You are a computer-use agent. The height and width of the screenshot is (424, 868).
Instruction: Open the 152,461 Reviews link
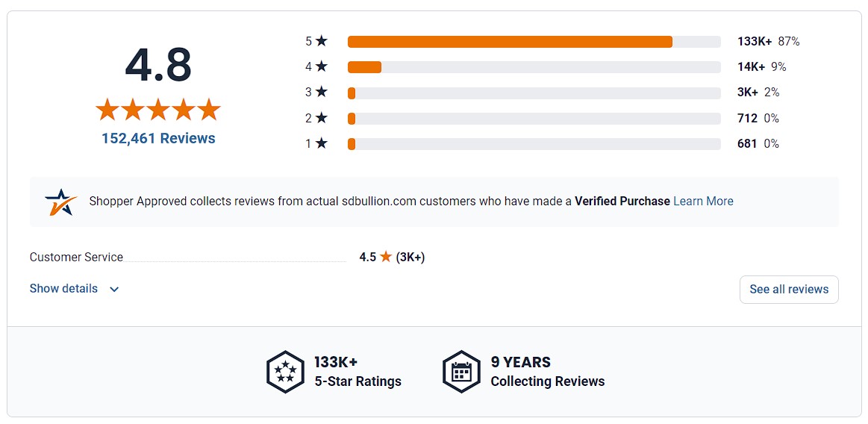click(x=158, y=138)
